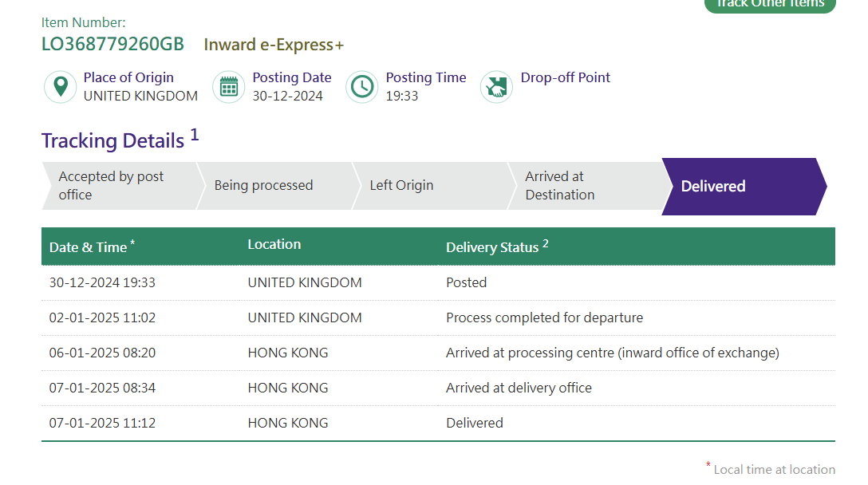Viewport: 868px width, 485px height.
Task: Select the Accepted by post office step
Action: [119, 186]
